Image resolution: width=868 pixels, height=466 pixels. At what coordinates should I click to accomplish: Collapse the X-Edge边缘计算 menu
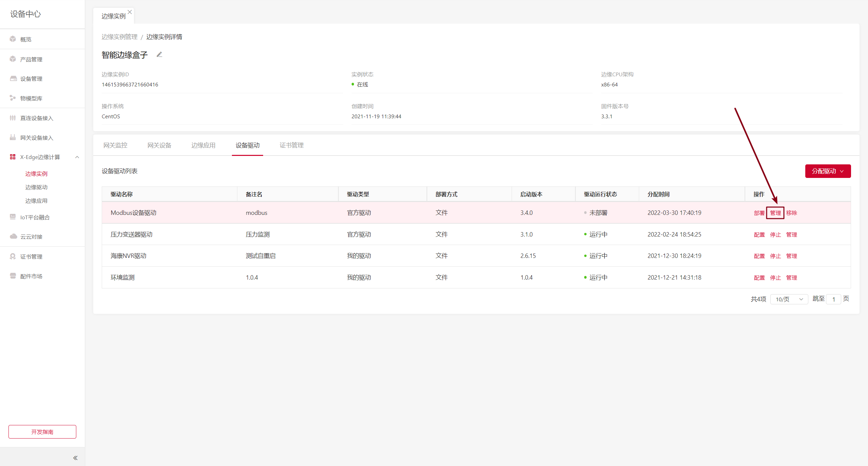(x=77, y=157)
